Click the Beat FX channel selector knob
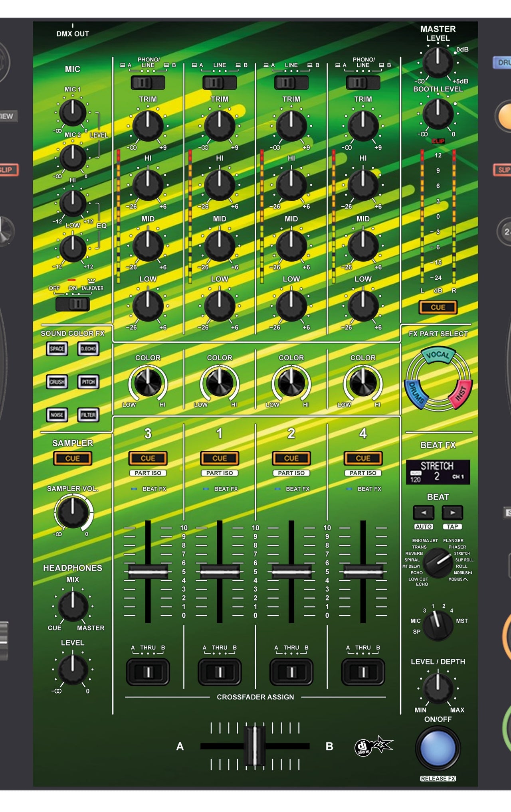The width and height of the screenshot is (511, 812). 438,626
